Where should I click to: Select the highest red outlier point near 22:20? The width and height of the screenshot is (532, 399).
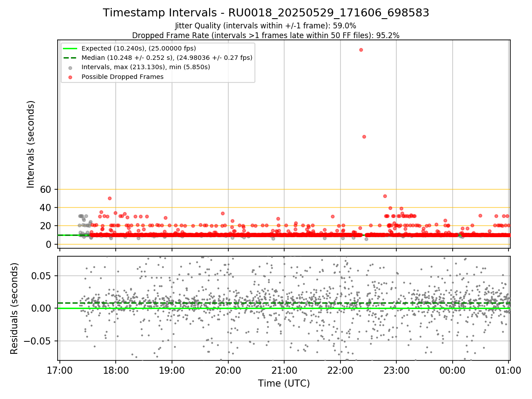361,50
